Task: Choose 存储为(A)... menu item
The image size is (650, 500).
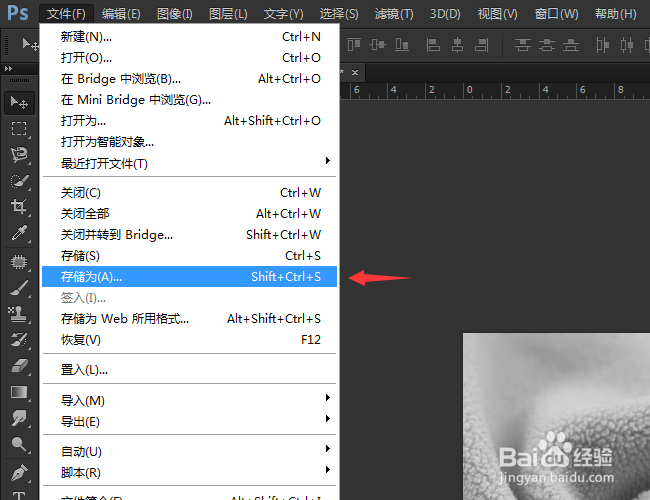Action: pyautogui.click(x=189, y=277)
